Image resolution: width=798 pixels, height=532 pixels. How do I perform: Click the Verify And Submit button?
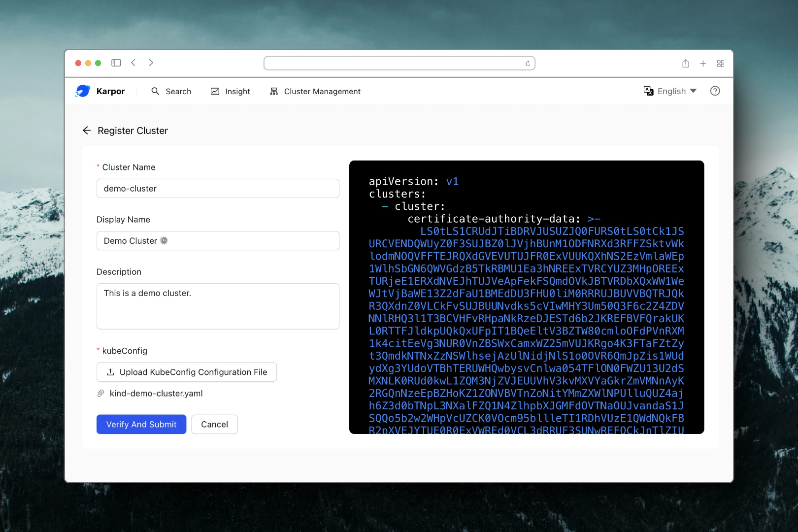point(141,424)
